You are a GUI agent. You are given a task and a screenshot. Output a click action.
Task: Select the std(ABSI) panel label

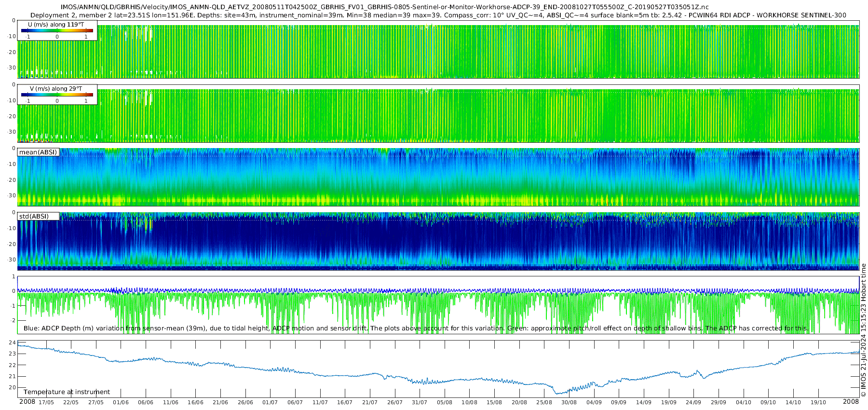coord(34,217)
